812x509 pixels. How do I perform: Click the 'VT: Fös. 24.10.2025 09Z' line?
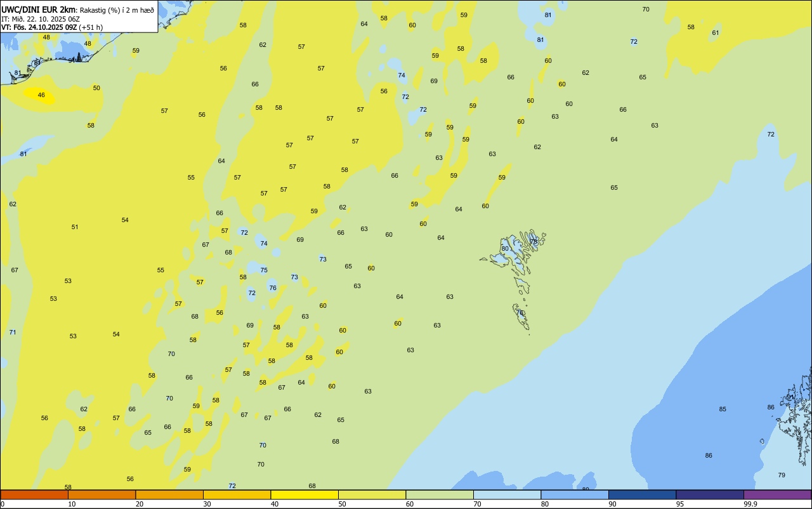coord(39,27)
